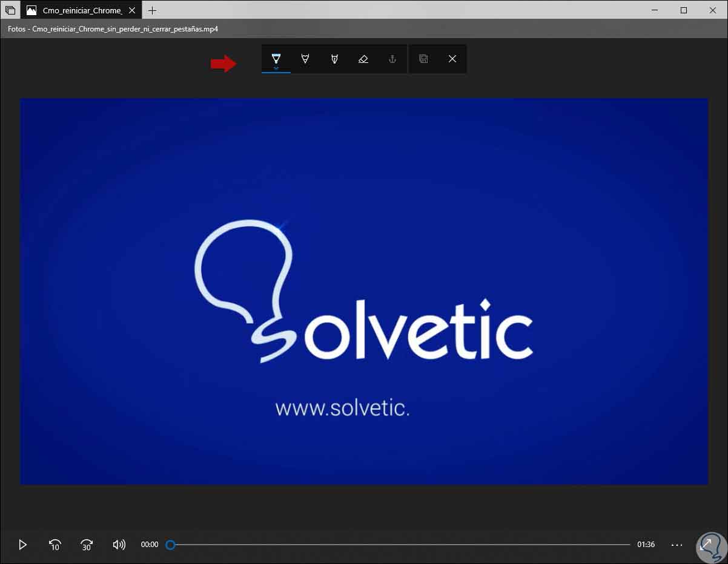Select the Cmo_reiniciar_Chrome tab

coord(81,10)
